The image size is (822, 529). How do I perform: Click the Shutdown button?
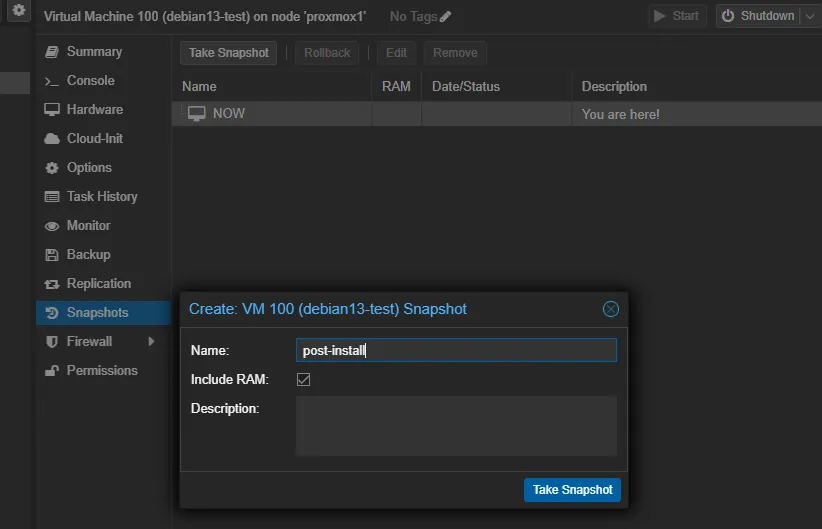[759, 16]
